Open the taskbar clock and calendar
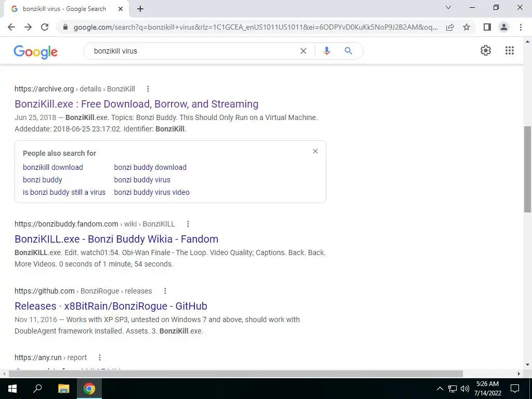Viewport: 532px width, 399px height. [487, 389]
